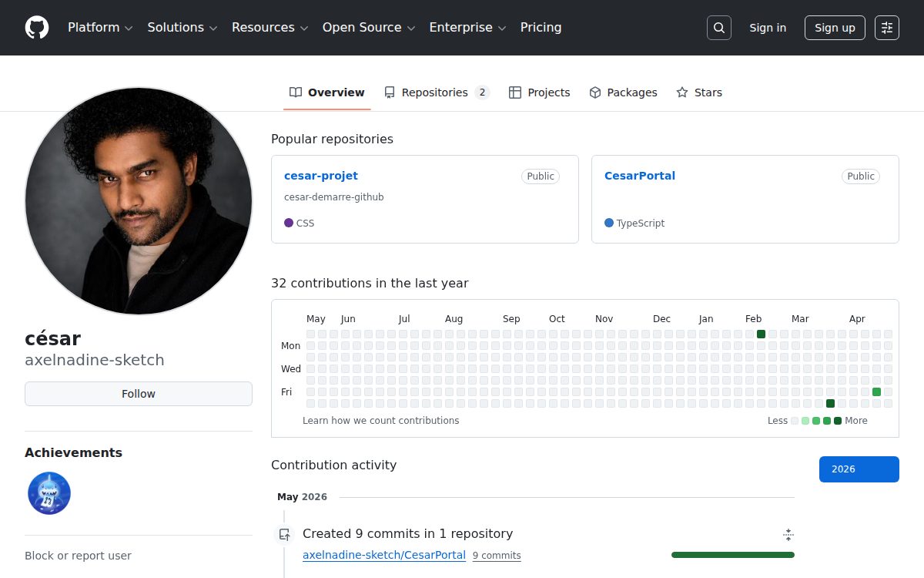924x578 pixels.
Task: Click the green commits progress bar
Action: tap(733, 555)
